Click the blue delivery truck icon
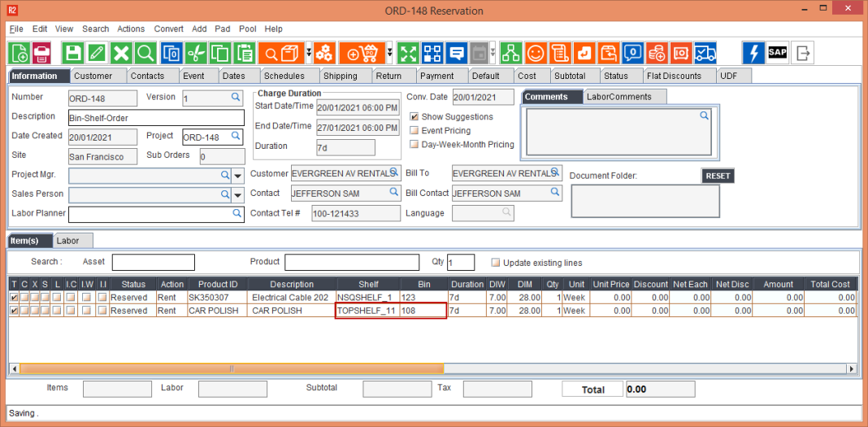 click(705, 54)
